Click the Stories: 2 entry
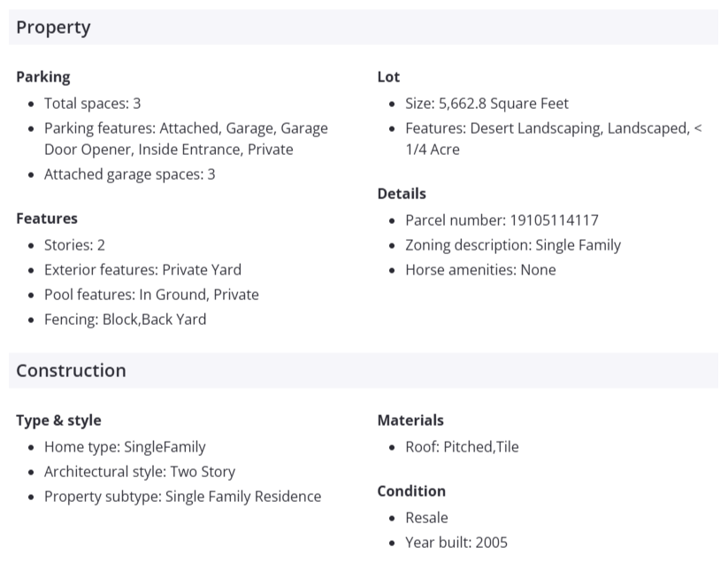 coord(74,245)
